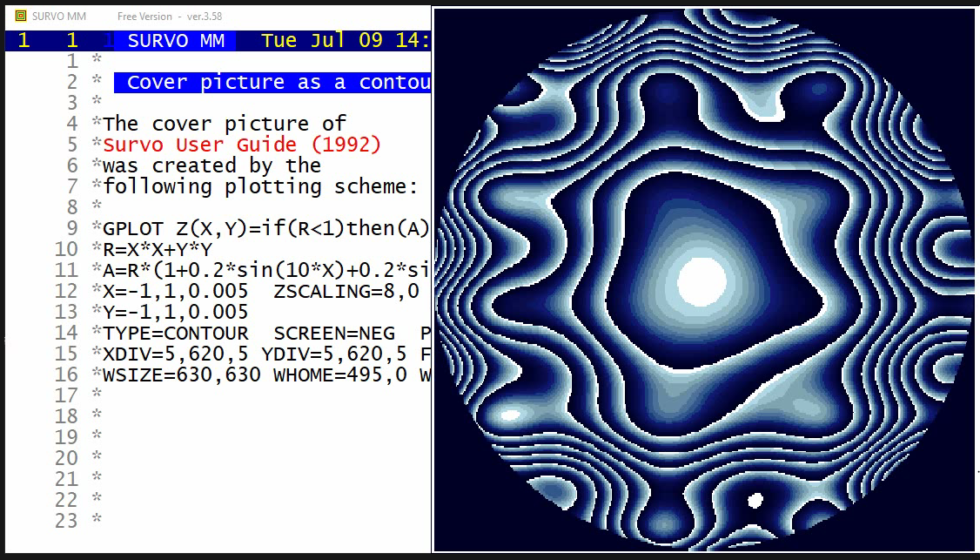This screenshot has width=980, height=560.
Task: Click the GPLOT Z(X,Y) command line
Action: (x=266, y=228)
